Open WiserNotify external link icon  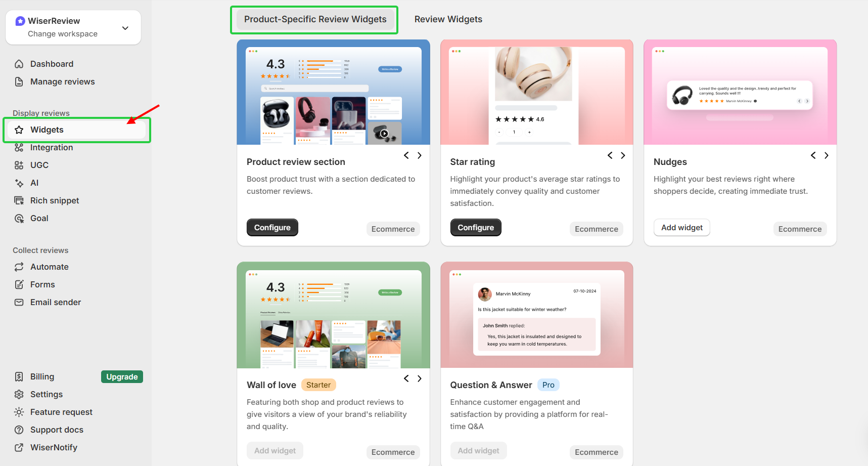(x=19, y=447)
